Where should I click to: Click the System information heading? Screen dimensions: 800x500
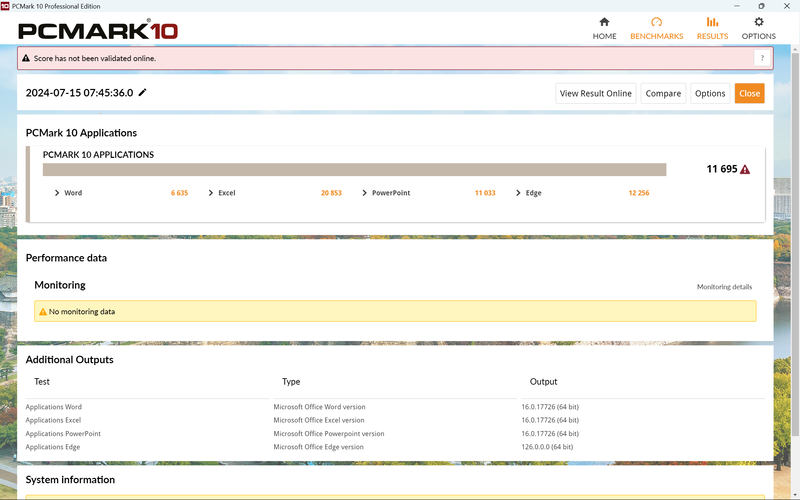(70, 480)
